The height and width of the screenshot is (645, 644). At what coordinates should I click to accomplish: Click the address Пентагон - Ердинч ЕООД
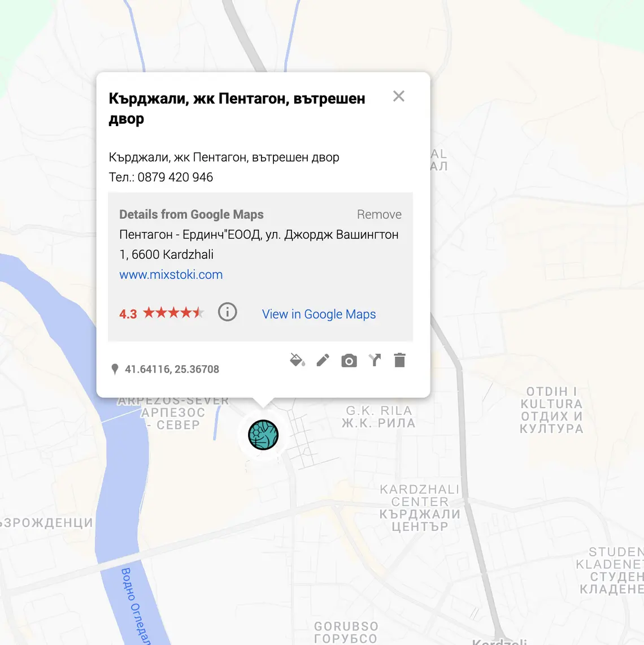point(259,244)
